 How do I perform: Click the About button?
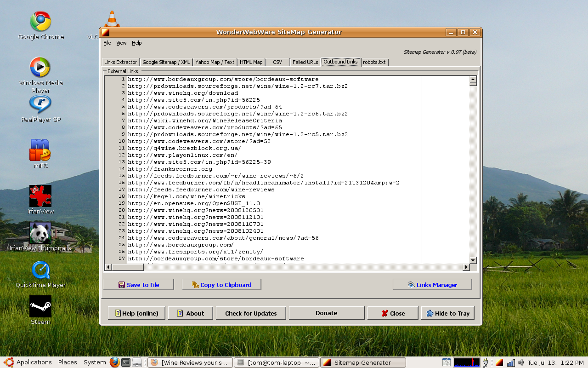click(x=191, y=313)
